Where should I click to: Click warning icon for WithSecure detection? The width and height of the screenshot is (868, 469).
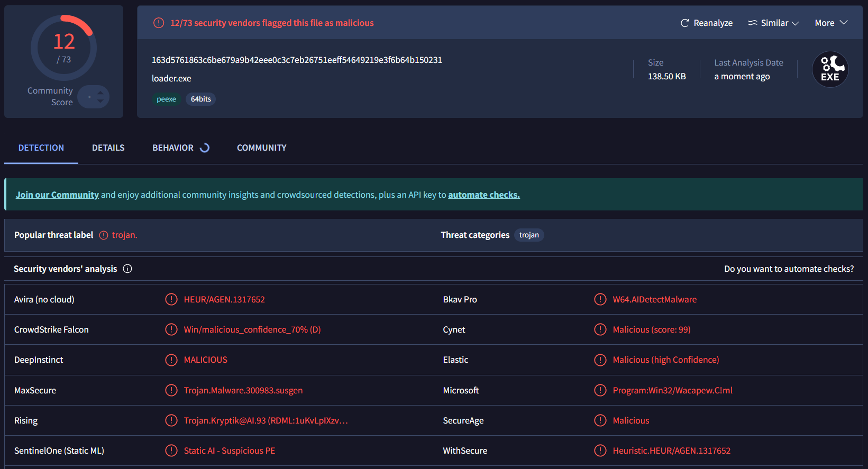tap(600, 450)
